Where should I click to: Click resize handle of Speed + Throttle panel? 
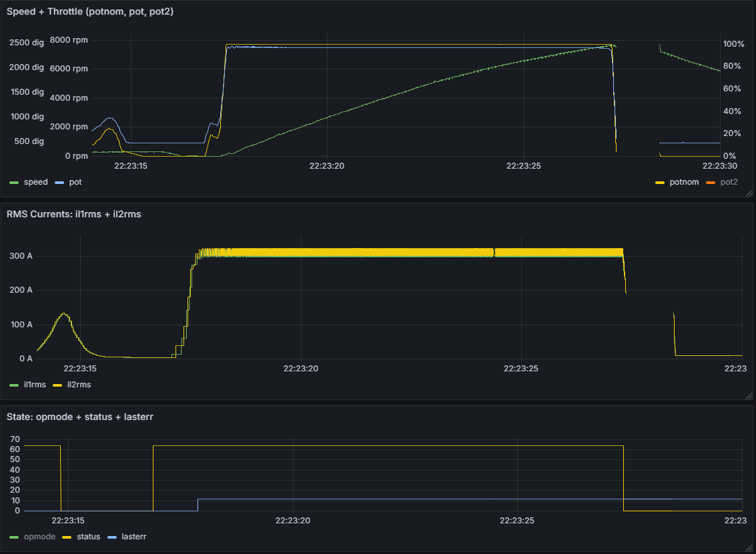[x=749, y=193]
